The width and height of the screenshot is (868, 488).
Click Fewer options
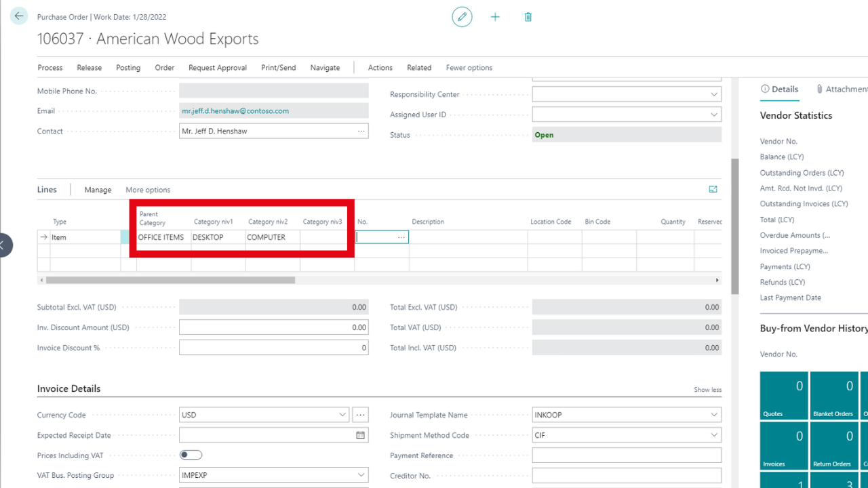(469, 68)
